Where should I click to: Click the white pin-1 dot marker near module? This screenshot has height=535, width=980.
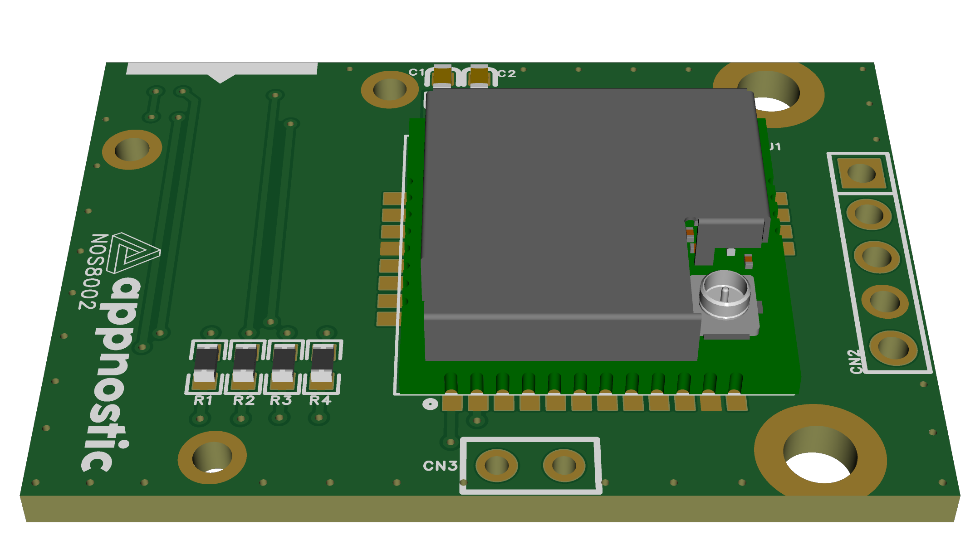click(430, 404)
